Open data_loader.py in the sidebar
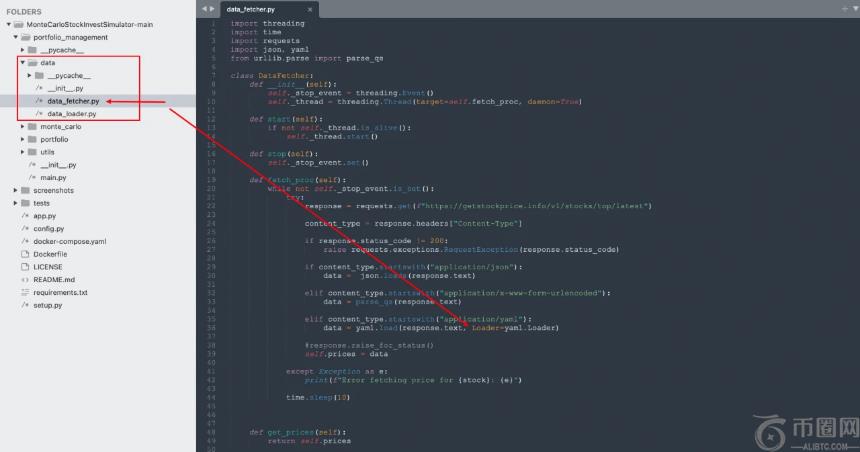 point(73,114)
